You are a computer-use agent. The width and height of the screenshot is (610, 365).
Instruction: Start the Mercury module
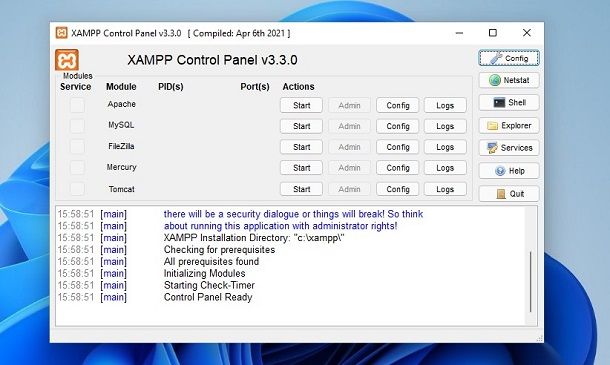301,168
